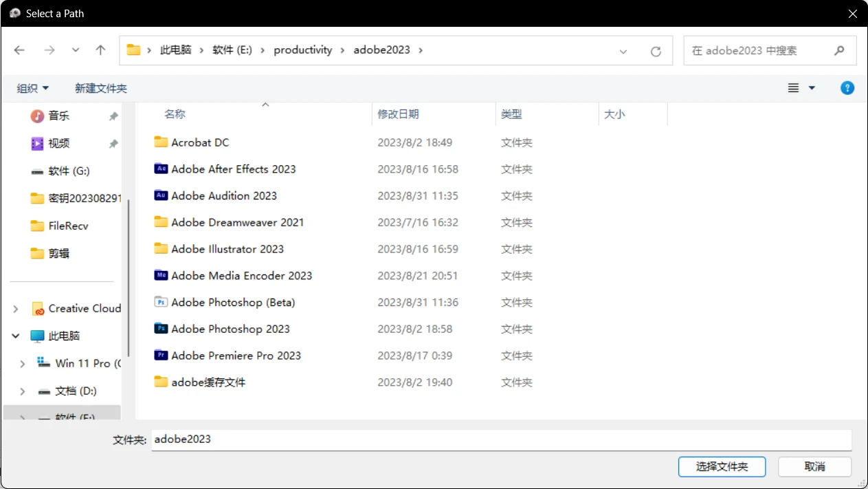
Task: Click the Adobe After Effects 2023 folder icon
Action: [161, 169]
